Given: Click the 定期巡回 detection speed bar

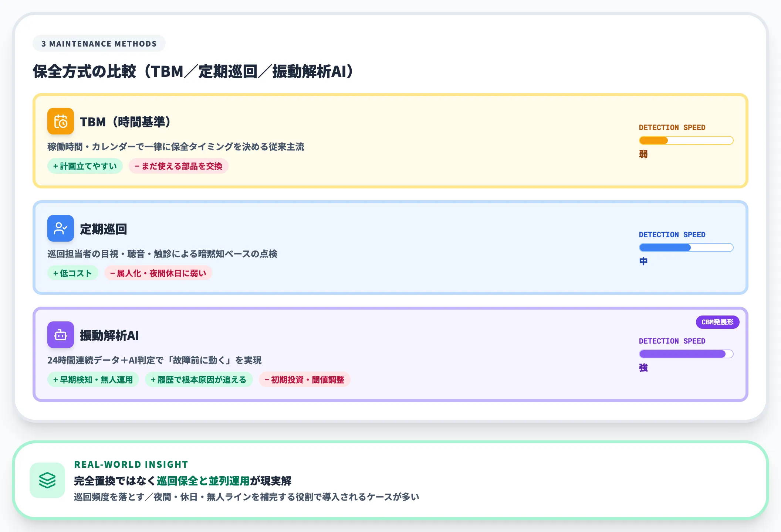Looking at the screenshot, I should [686, 248].
